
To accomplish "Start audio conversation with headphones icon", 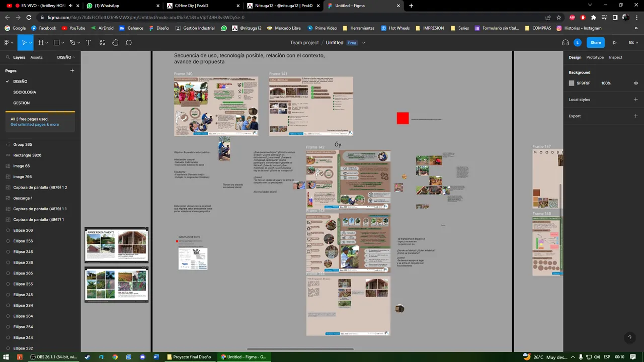I will pyautogui.click(x=565, y=43).
